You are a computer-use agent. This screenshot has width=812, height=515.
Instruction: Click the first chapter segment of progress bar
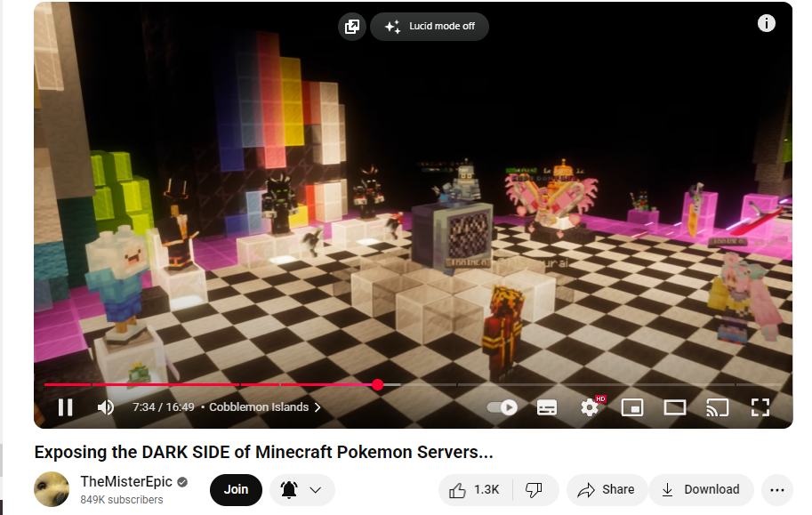[x=68, y=384]
